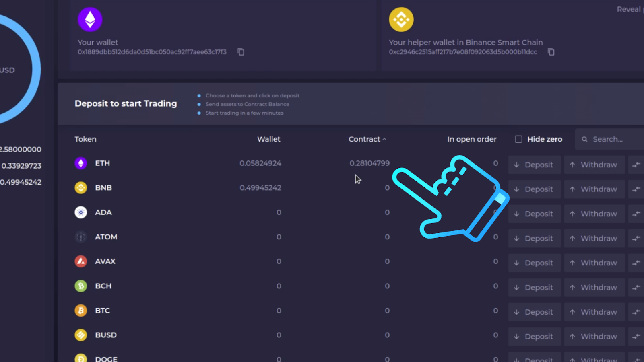Focus the token Search field
Screen dimensions: 644x362
[x=610, y=139]
